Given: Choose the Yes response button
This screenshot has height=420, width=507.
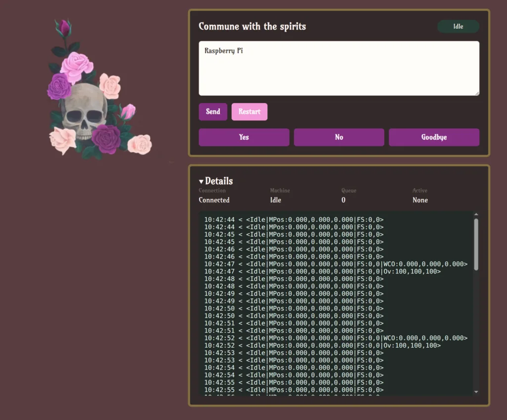Looking at the screenshot, I should click(x=244, y=137).
